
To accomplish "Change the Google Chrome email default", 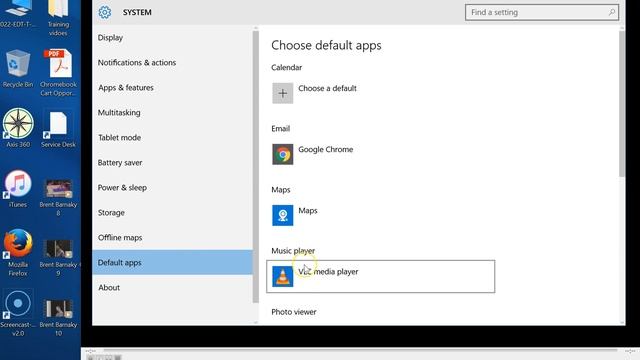I will (380, 154).
